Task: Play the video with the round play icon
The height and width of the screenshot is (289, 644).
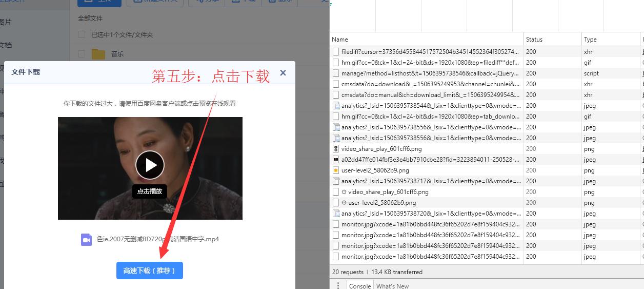Action: point(150,165)
